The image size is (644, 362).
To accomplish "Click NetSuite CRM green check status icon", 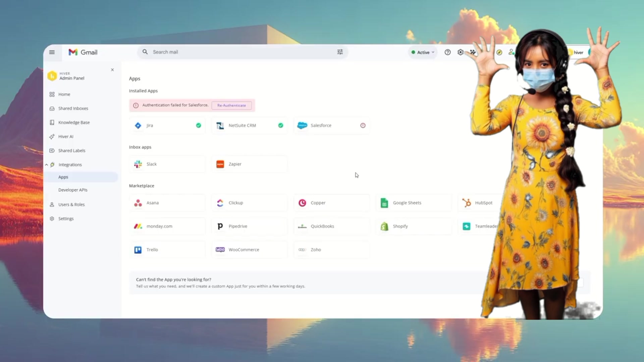I will (280, 125).
